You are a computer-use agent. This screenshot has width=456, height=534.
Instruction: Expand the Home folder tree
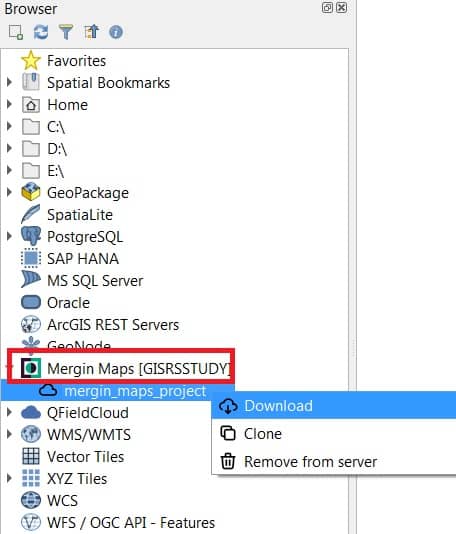tap(9, 104)
